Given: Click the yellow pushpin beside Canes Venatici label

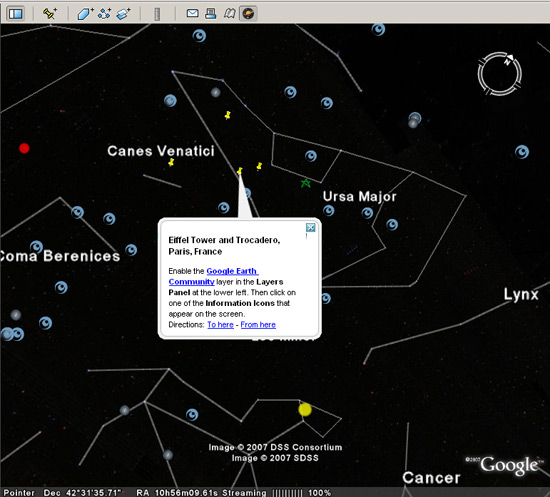Looking at the screenshot, I should tap(171, 162).
